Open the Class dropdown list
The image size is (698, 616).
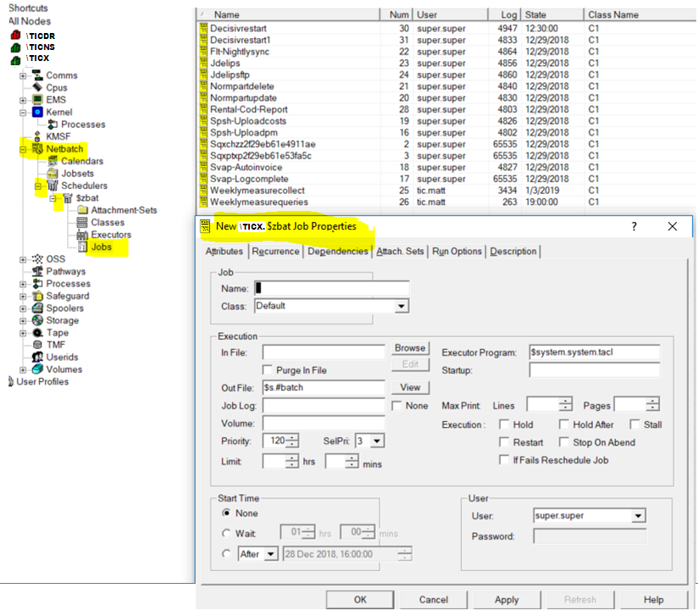pyautogui.click(x=402, y=306)
